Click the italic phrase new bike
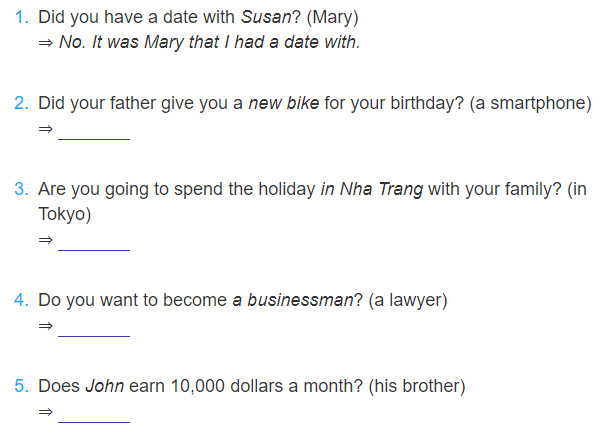 (x=284, y=103)
